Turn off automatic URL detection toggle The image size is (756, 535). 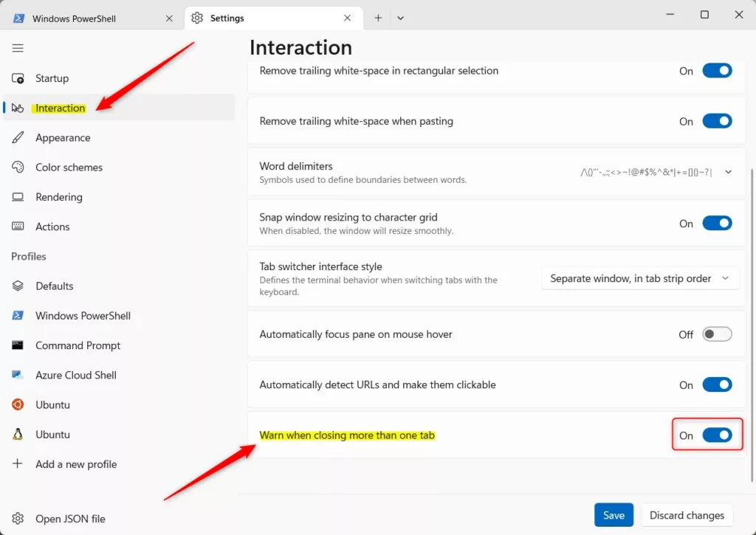717,384
